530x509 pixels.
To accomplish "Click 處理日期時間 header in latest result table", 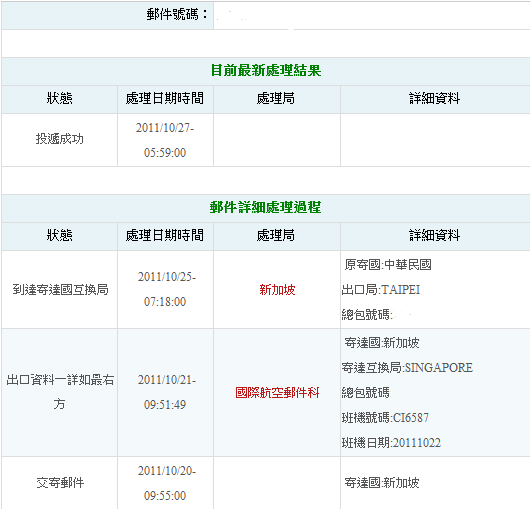I will pyautogui.click(x=165, y=99).
